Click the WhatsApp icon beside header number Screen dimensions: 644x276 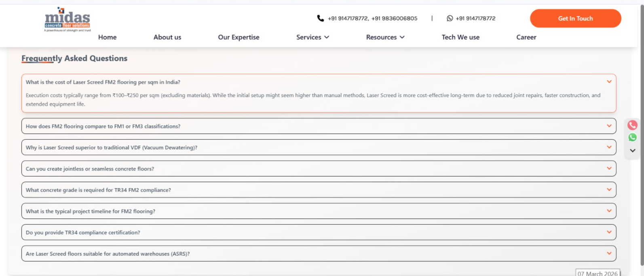[x=450, y=18]
